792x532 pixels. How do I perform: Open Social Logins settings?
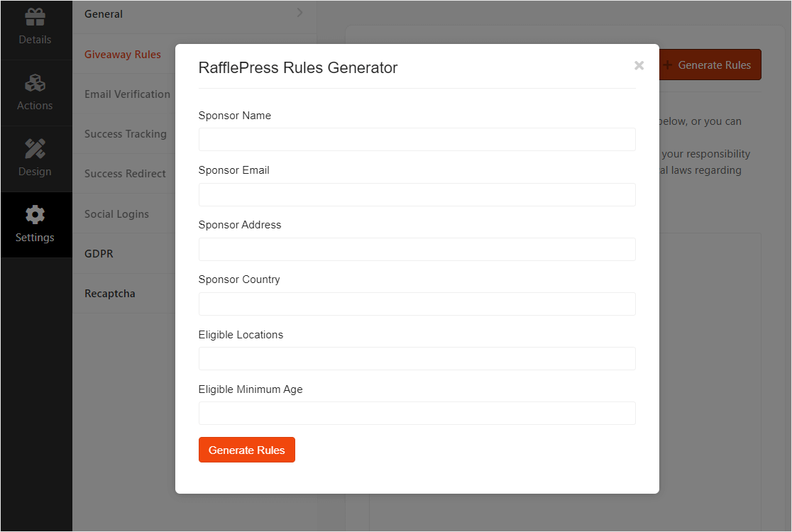click(x=116, y=214)
